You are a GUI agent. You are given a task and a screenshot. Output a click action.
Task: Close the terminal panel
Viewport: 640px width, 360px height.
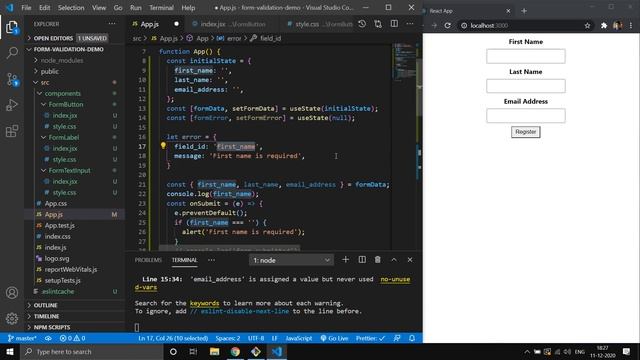pos(410,260)
